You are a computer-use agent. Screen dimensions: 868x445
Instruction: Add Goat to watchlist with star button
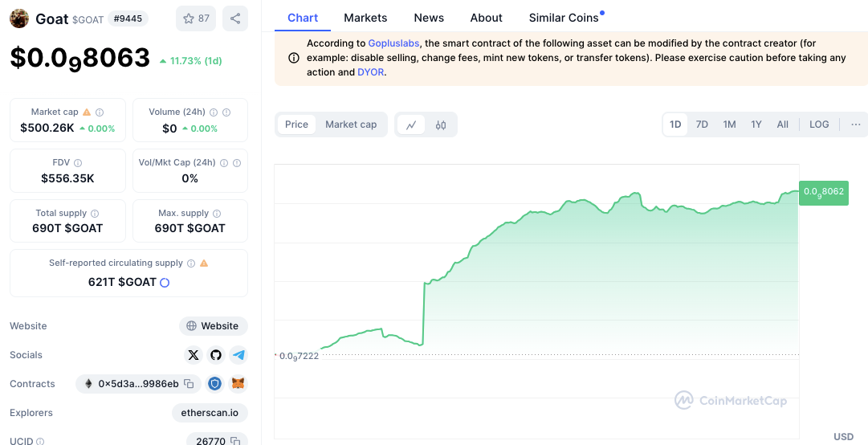[196, 18]
